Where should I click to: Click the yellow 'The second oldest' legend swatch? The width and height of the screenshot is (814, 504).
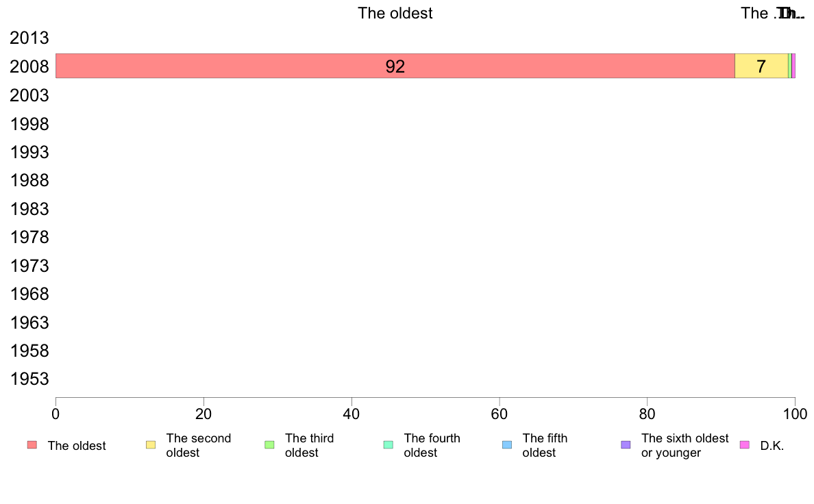(151, 445)
